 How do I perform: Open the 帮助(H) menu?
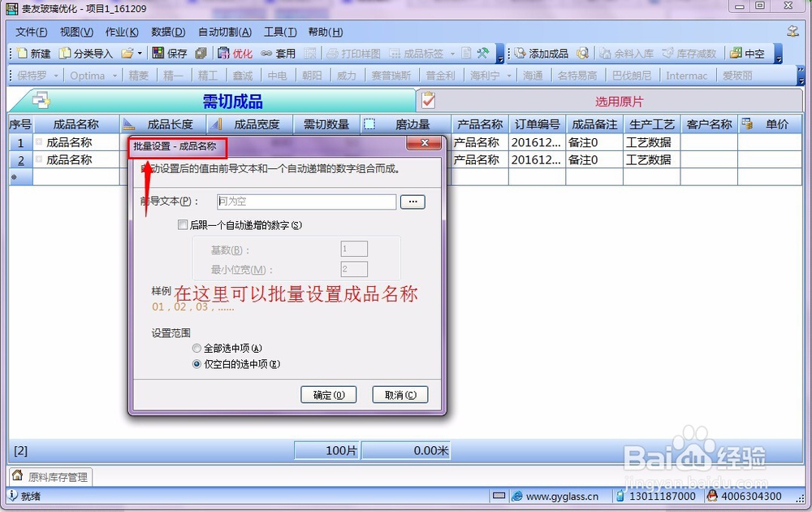[x=326, y=33]
